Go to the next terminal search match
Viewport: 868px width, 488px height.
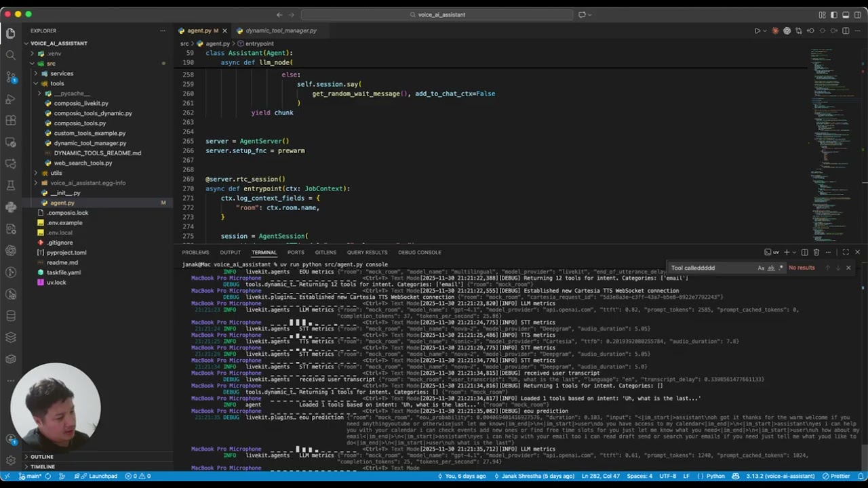click(837, 268)
